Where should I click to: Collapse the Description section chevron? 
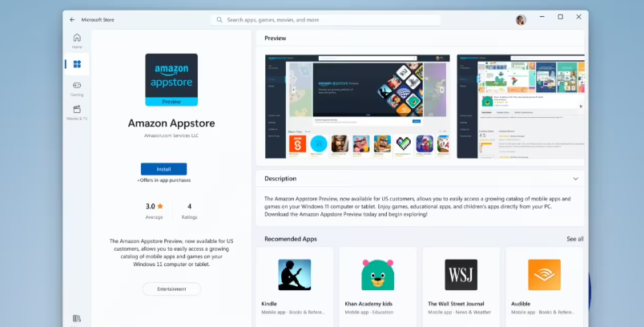pyautogui.click(x=575, y=179)
